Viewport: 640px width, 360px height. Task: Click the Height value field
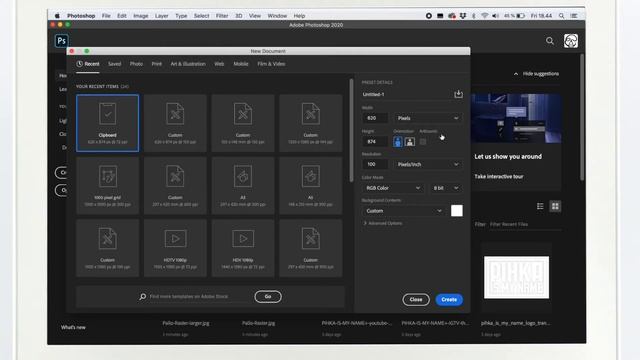[375, 142]
